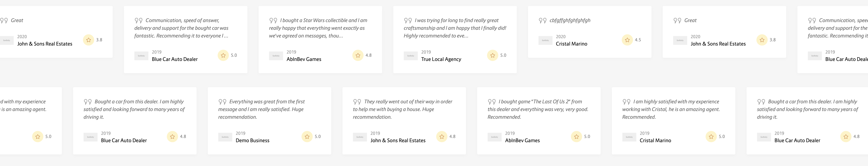Select Cristal Marino name in 2020 review
The height and width of the screenshot is (166, 868).
(571, 44)
